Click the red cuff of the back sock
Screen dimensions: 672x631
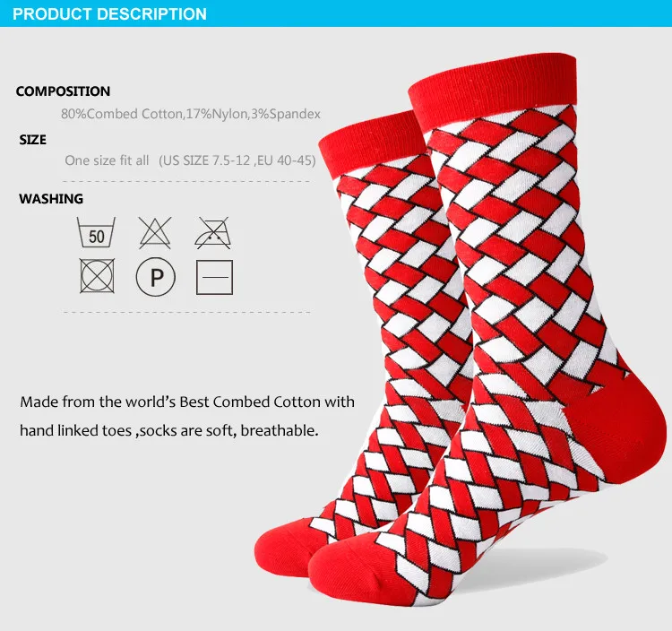[x=371, y=143]
